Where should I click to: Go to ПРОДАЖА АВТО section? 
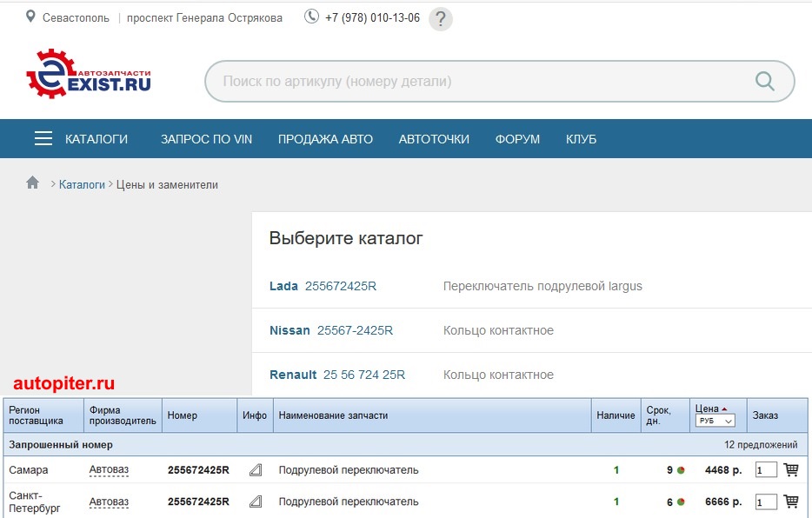point(325,139)
